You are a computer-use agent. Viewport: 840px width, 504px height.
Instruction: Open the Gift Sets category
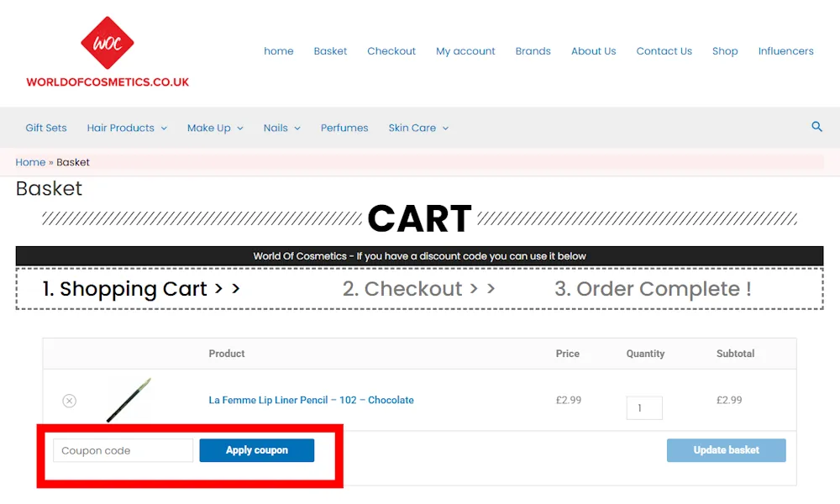[x=46, y=128]
